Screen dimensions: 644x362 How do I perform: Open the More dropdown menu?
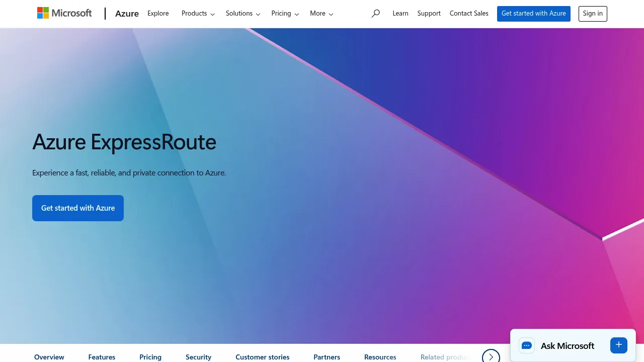point(321,14)
